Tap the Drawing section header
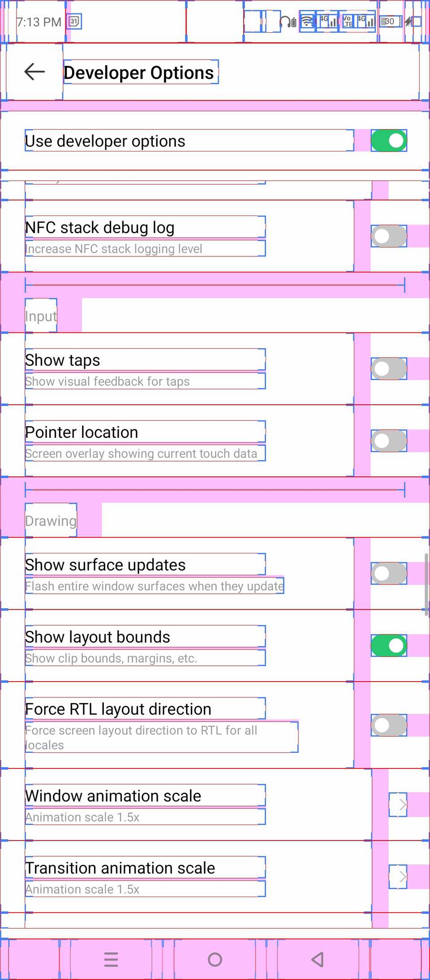This screenshot has height=980, width=430. [x=51, y=521]
